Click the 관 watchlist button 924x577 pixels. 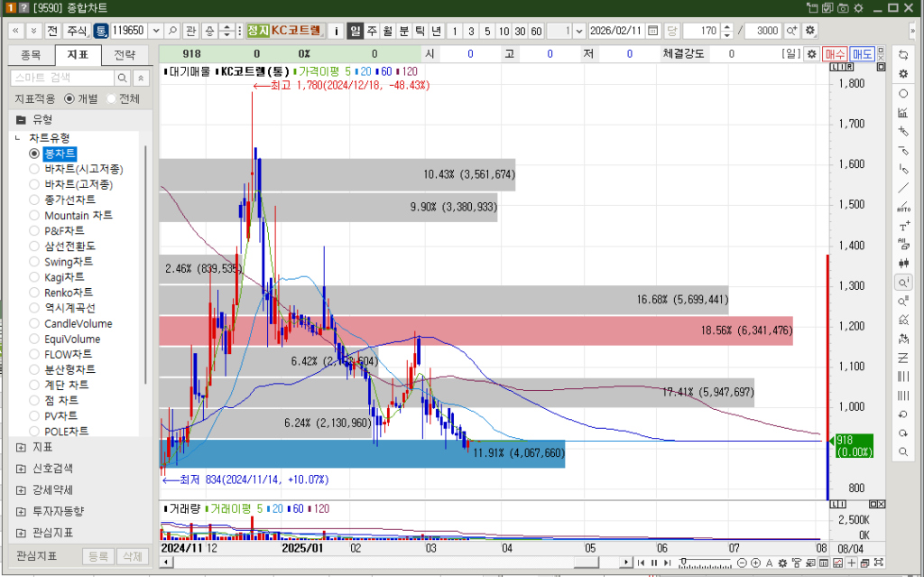tap(190, 31)
